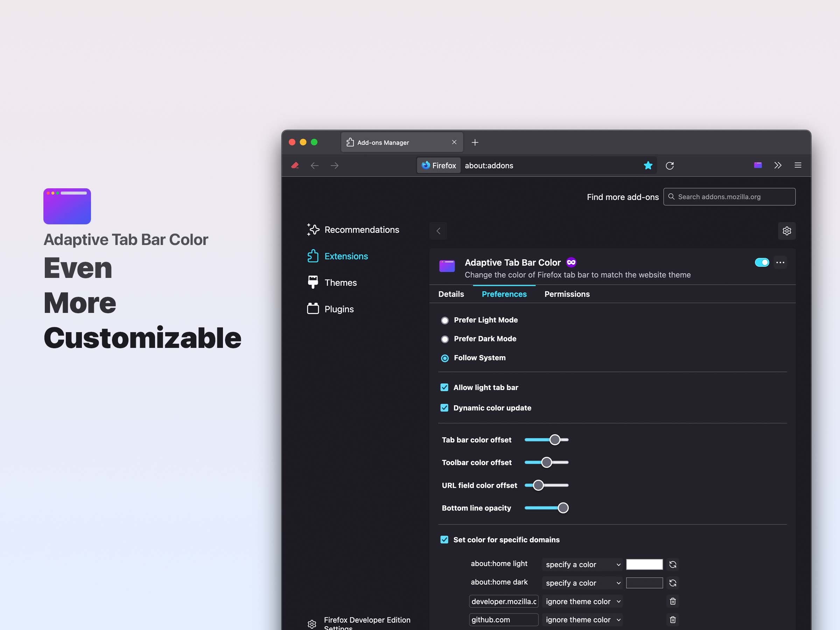The image size is (840, 630).
Task: Click the about:addons URL text
Action: point(489,166)
